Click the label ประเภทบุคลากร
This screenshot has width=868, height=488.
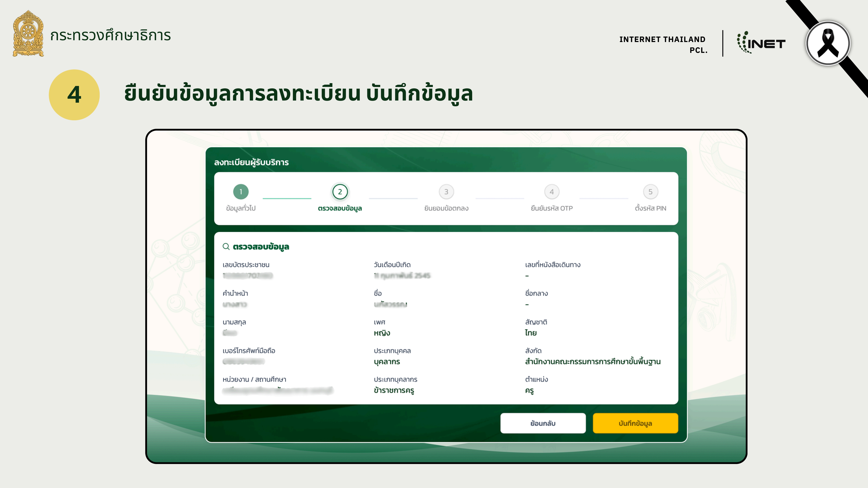[395, 380]
